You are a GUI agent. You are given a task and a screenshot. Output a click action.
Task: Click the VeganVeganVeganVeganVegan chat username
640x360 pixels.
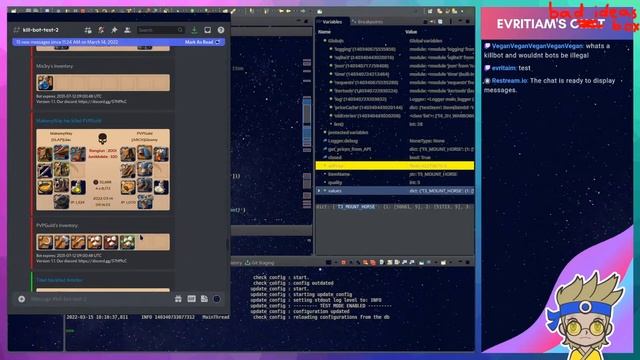tap(537, 46)
